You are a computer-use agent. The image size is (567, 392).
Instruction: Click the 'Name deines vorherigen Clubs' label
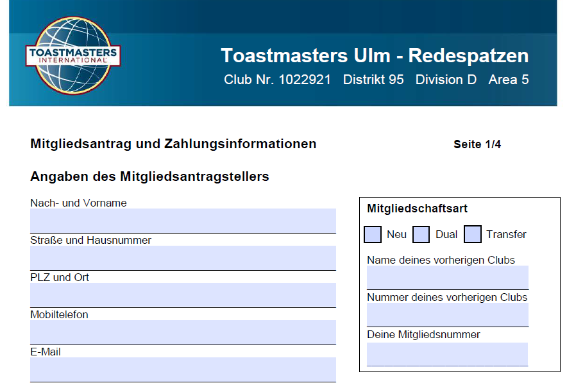pyautogui.click(x=441, y=260)
